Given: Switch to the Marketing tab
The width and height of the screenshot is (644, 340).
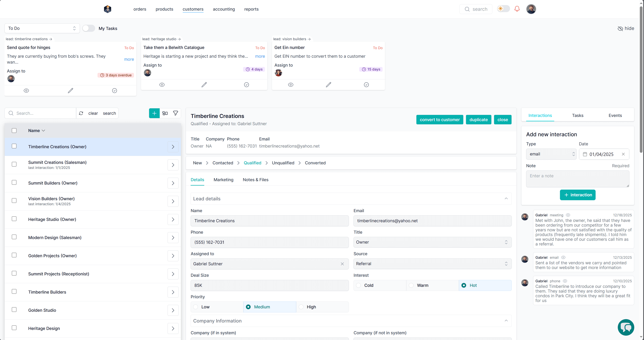Looking at the screenshot, I should tap(224, 180).
